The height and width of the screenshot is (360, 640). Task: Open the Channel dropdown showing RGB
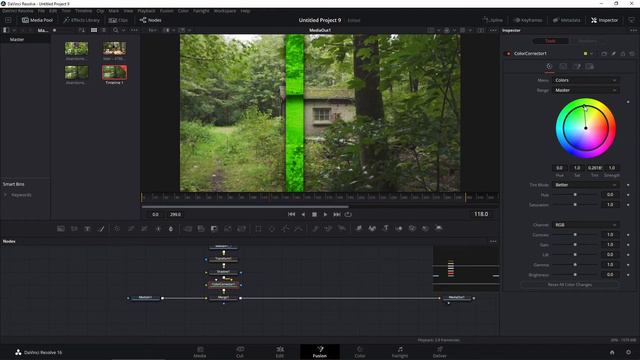tap(586, 225)
